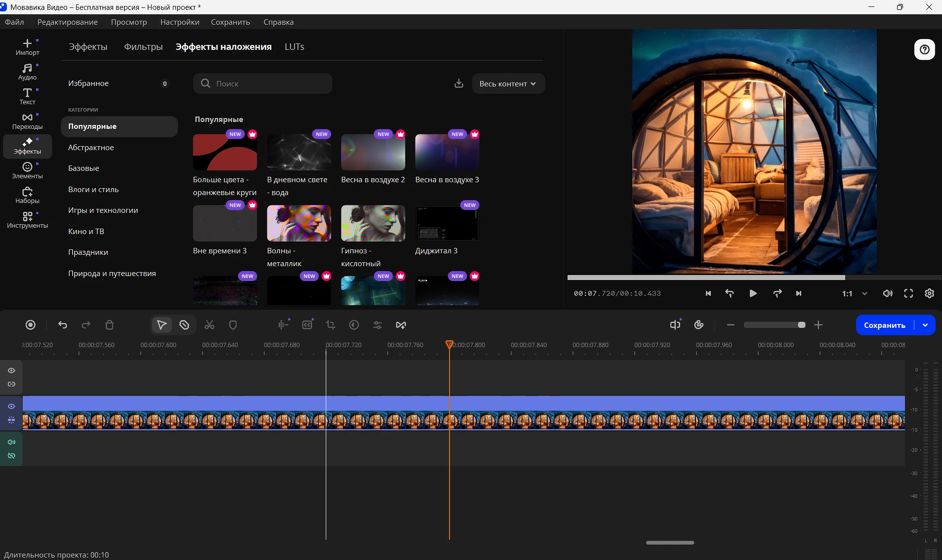Select the scissors cut tool
Image resolution: width=942 pixels, height=560 pixels.
pyautogui.click(x=209, y=325)
